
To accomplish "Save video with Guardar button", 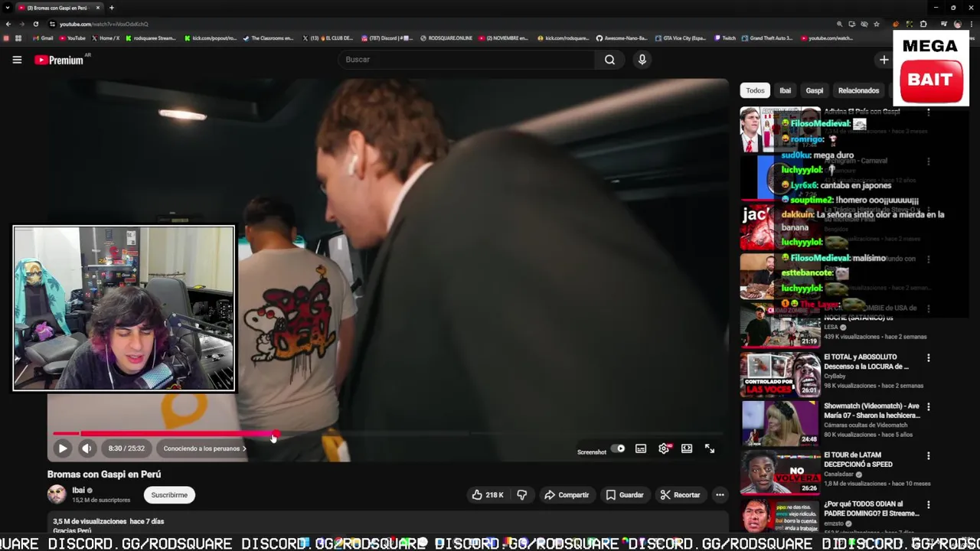I will [625, 495].
